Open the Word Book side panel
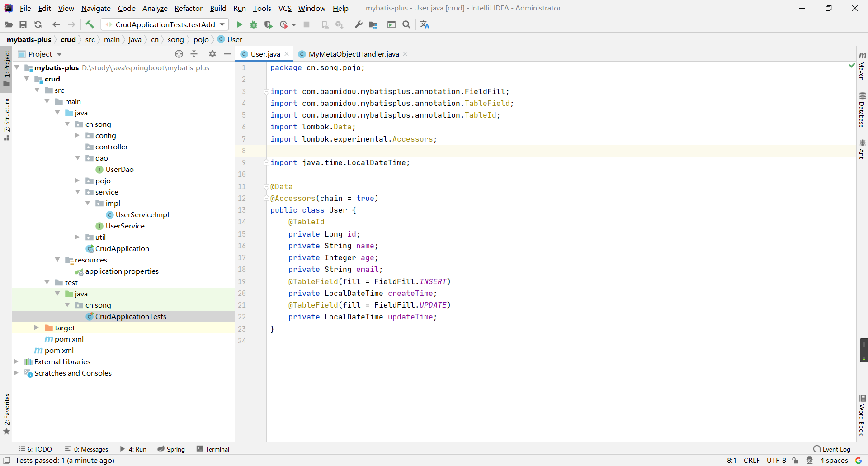 point(862,415)
